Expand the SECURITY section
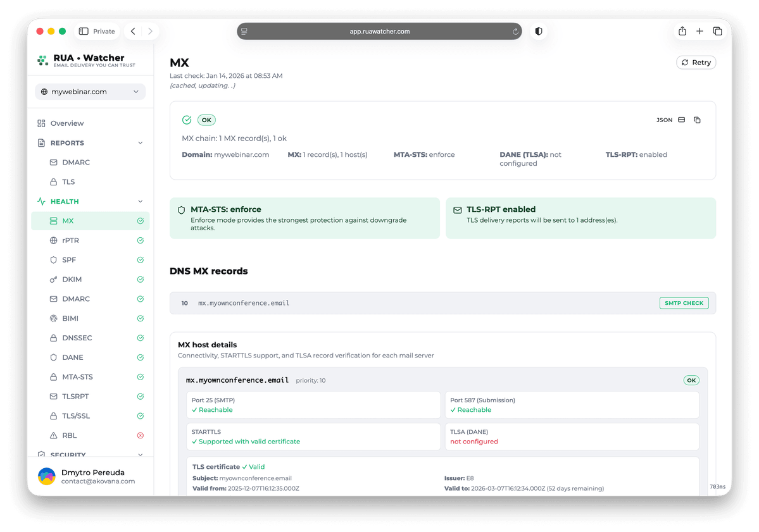This screenshot has height=532, width=759. [141, 454]
